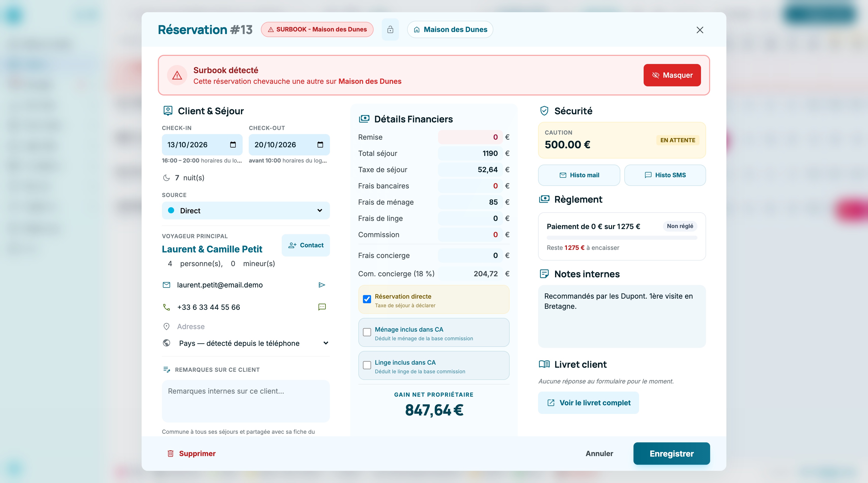868x483 pixels.
Task: Open the Contact button for the traveler
Action: [x=306, y=245]
